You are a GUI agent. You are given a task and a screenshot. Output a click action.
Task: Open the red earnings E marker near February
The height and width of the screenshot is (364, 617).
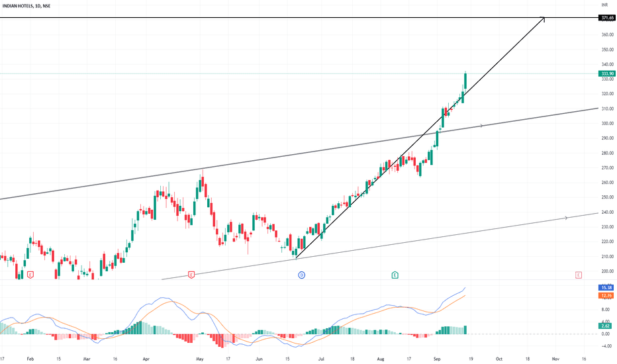[30, 275]
